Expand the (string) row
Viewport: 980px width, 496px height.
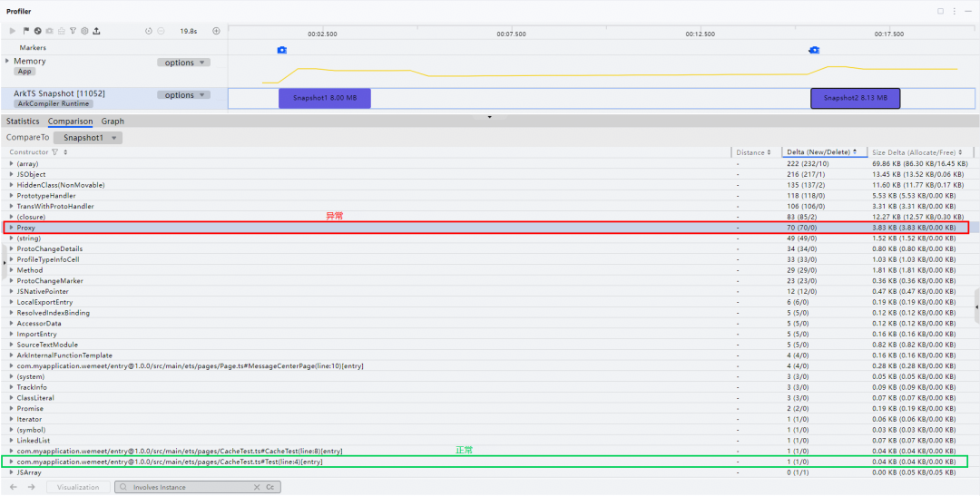click(x=11, y=238)
